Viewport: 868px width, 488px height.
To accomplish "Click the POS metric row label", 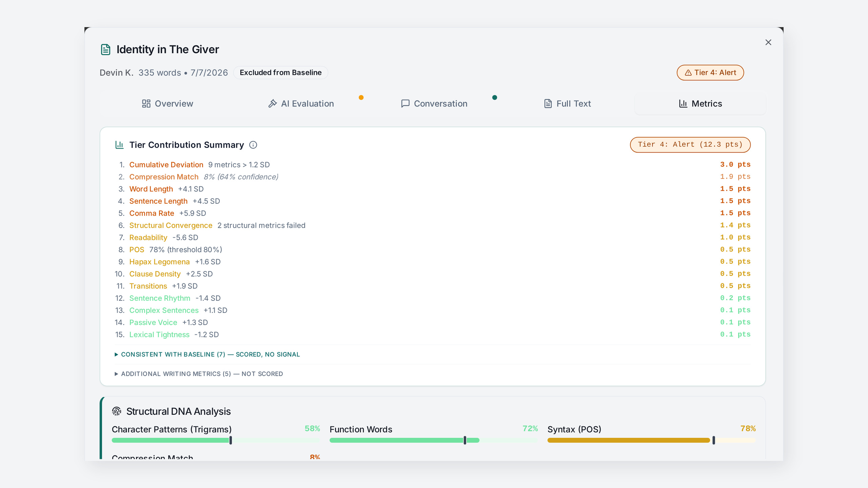I will [137, 250].
